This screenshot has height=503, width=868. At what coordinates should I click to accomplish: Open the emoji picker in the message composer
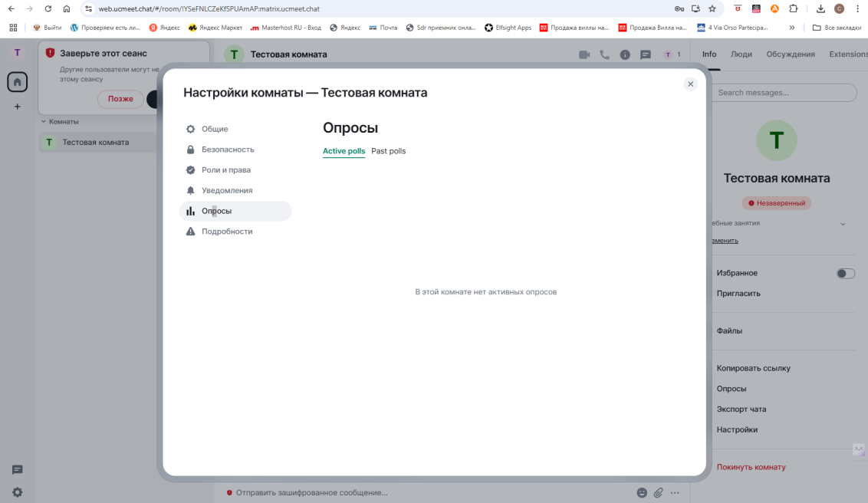point(641,493)
